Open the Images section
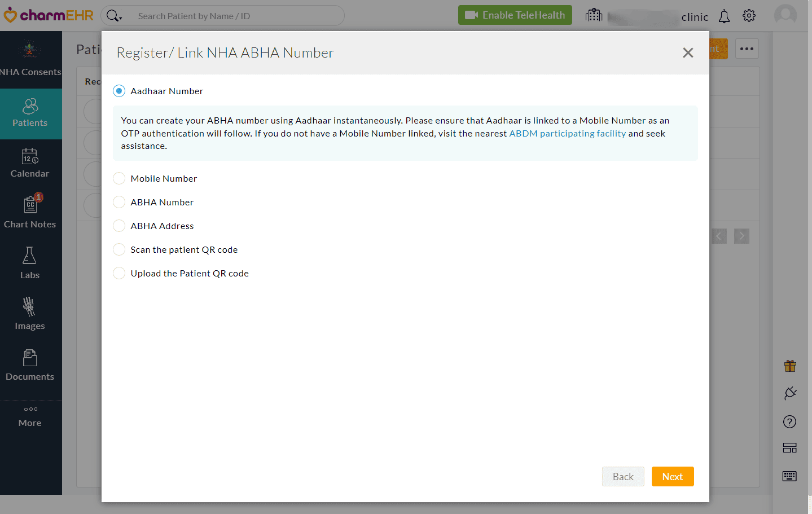Image resolution: width=812 pixels, height=514 pixels. [x=30, y=314]
